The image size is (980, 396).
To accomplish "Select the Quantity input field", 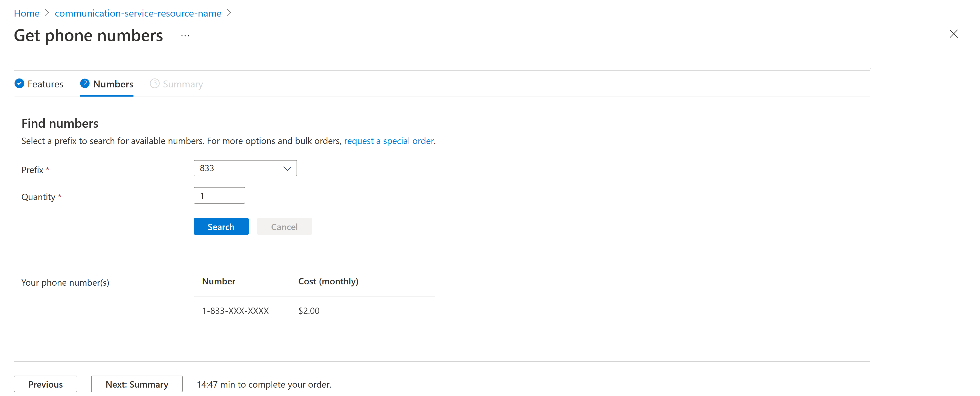I will click(219, 196).
